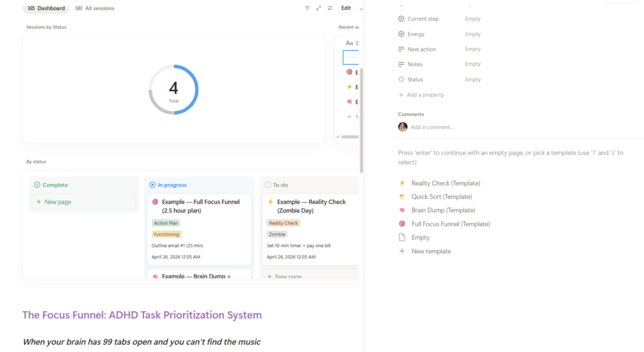Image resolution: width=644 pixels, height=352 pixels.
Task: Click the target icon of Full Focus Funnel template
Action: point(402,224)
